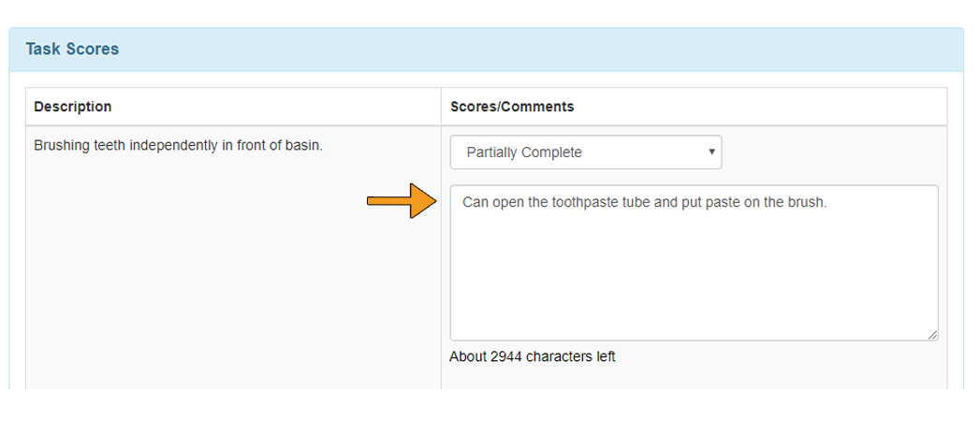Click the Task Scores panel title
This screenshot has height=421, width=980.
pos(72,49)
